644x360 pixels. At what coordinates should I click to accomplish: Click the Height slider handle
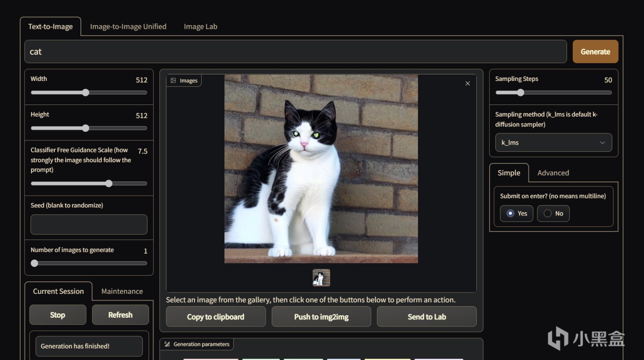(86, 128)
